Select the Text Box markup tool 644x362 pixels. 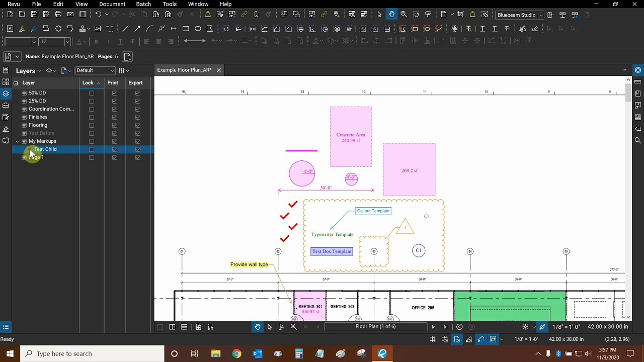coord(10,29)
